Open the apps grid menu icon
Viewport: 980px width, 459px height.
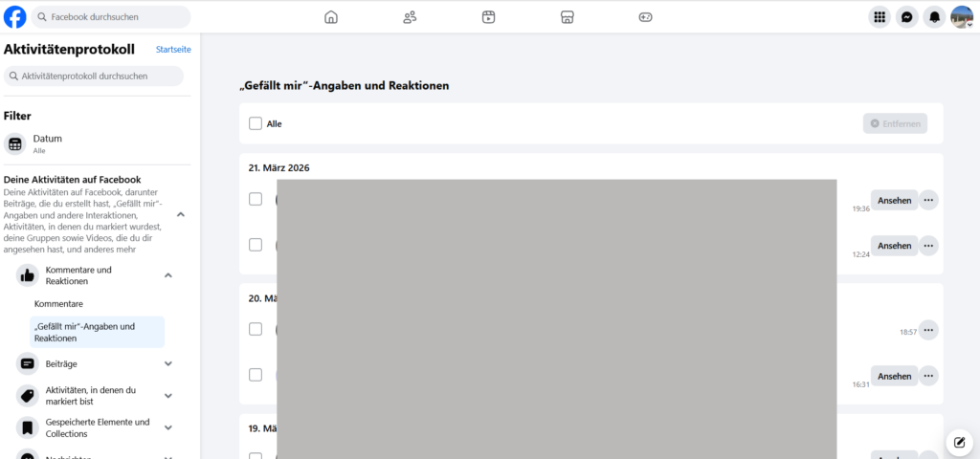[880, 17]
